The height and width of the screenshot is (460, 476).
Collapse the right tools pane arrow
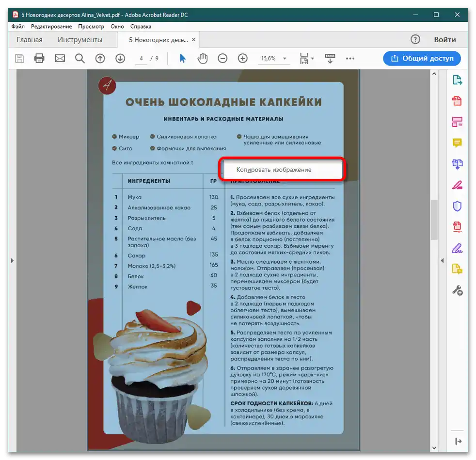pos(459,441)
